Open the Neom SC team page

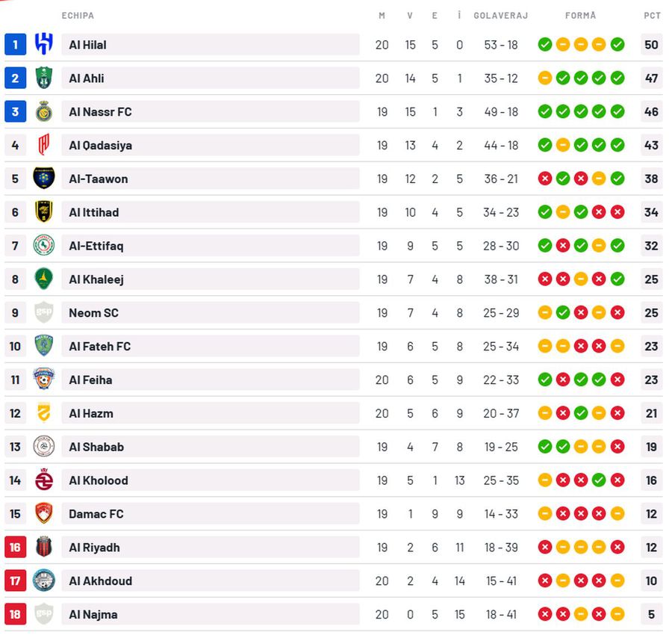point(93,313)
